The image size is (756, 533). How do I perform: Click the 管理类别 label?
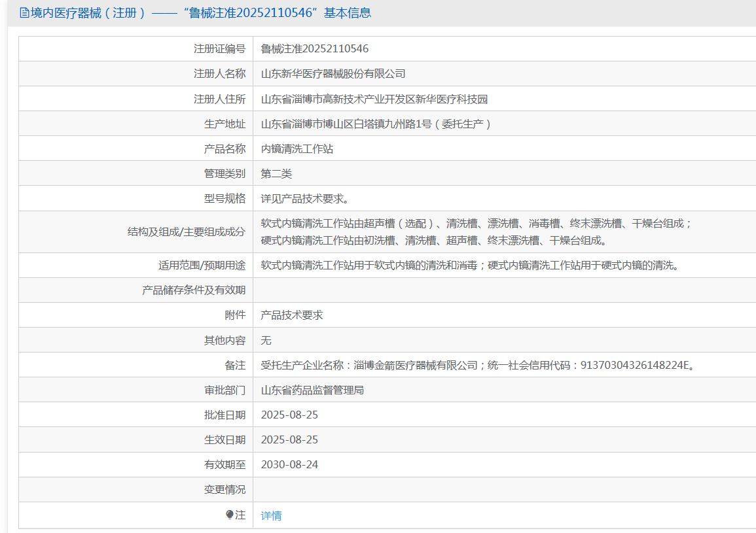(225, 173)
